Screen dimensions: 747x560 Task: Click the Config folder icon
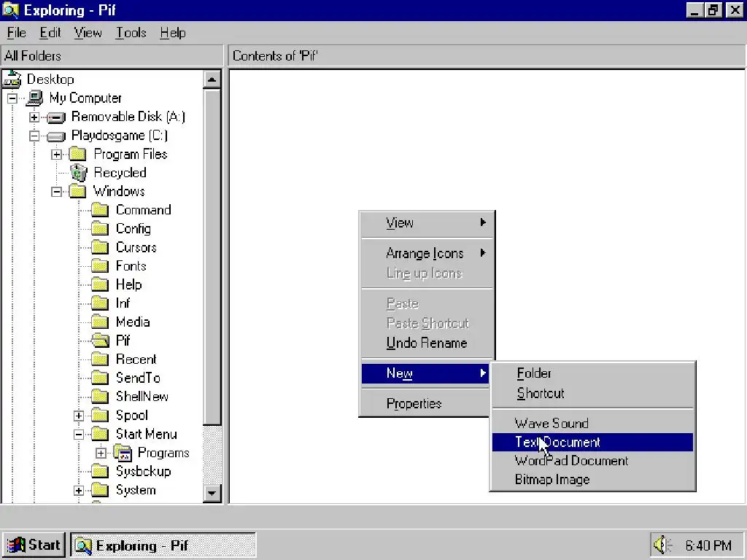click(100, 228)
